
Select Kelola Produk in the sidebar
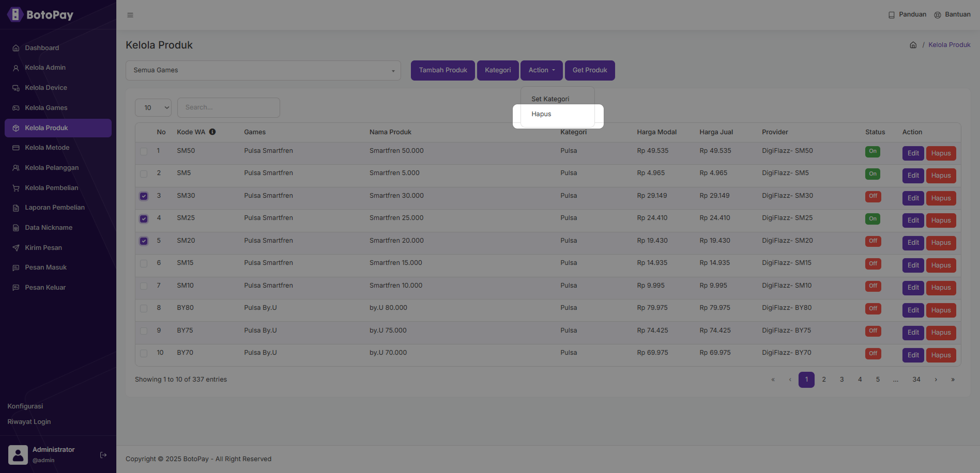58,128
